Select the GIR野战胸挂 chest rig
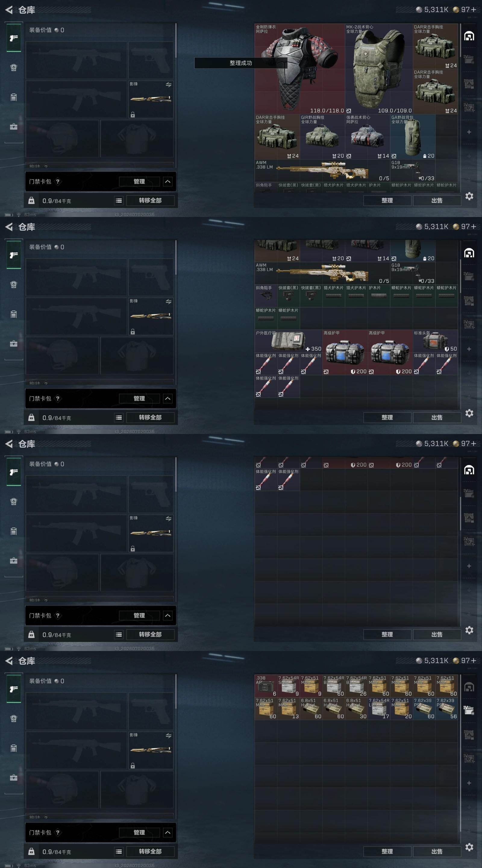 322,137
